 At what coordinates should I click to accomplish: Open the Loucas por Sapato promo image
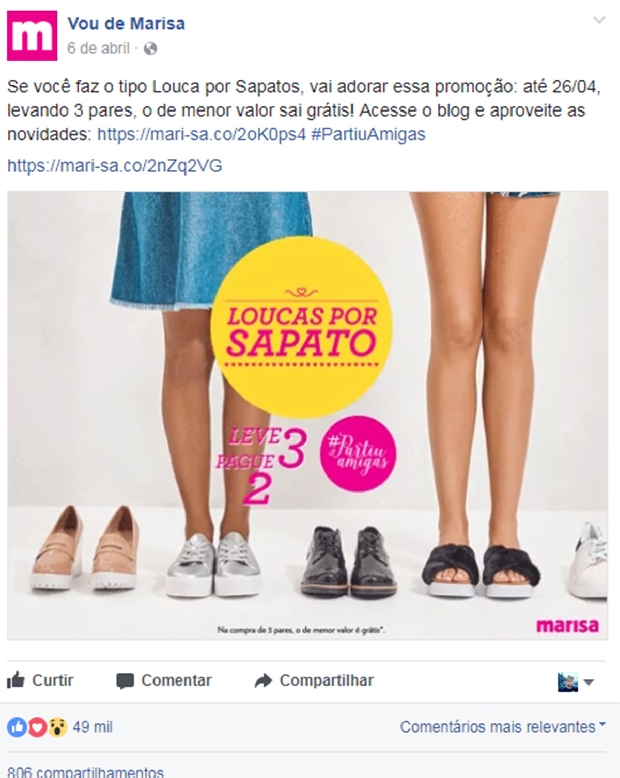pos(308,416)
